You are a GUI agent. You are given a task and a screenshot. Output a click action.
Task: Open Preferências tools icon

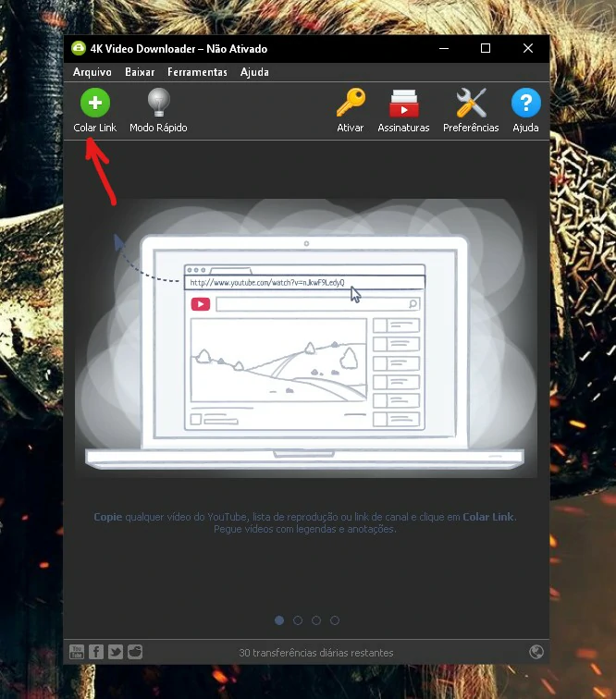(x=471, y=103)
